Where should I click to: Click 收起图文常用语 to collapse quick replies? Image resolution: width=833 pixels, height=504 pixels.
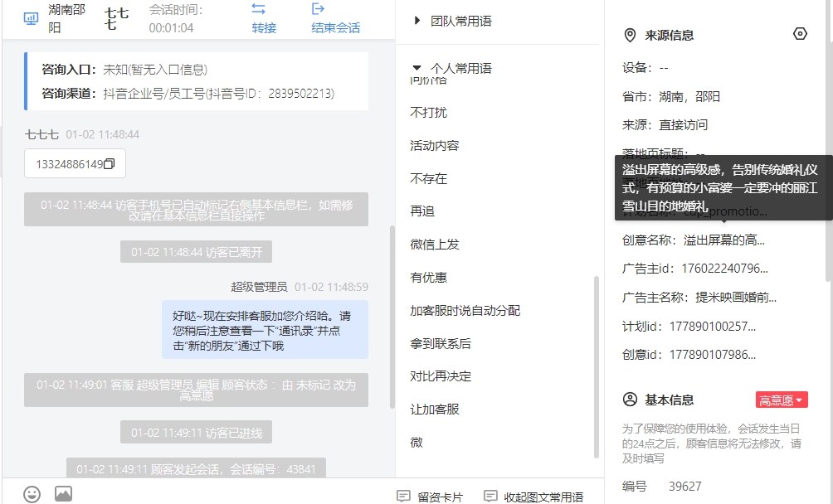point(533,497)
